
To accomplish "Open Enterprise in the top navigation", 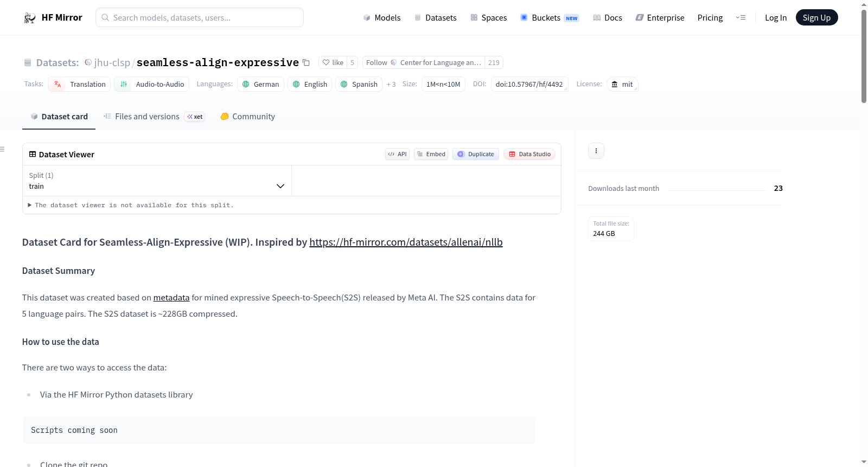I will tap(660, 18).
